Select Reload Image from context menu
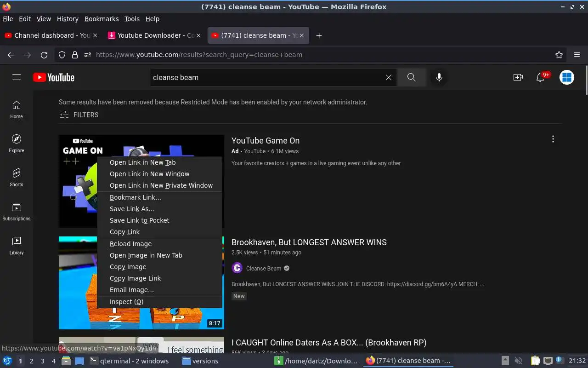Screen dimensions: 588x368 (160, 244)
